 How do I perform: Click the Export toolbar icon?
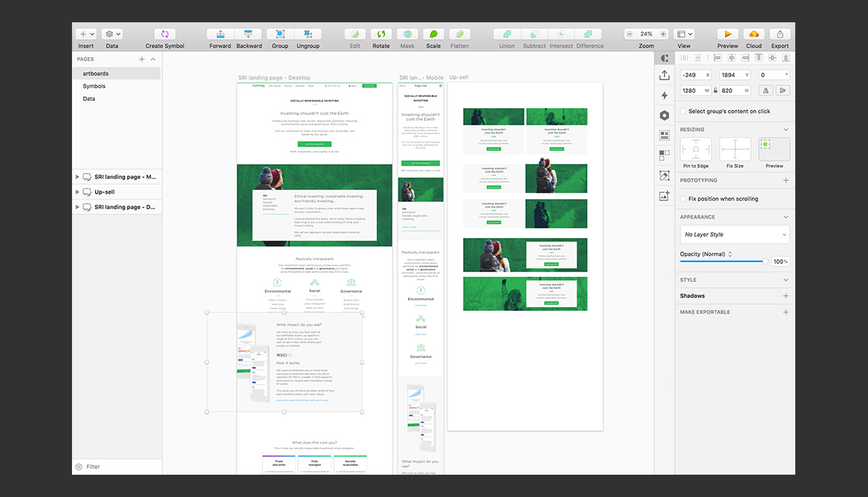click(780, 34)
